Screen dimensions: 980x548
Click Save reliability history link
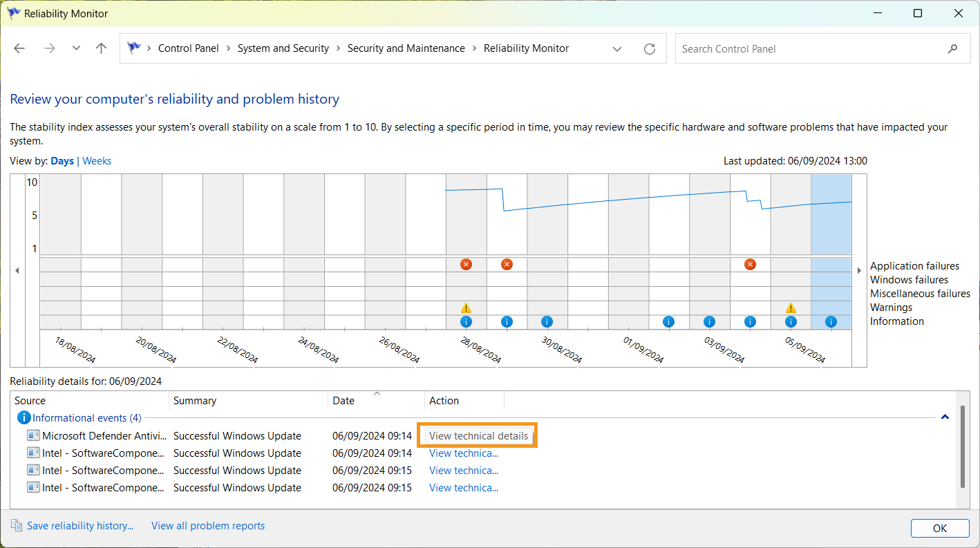click(x=79, y=526)
